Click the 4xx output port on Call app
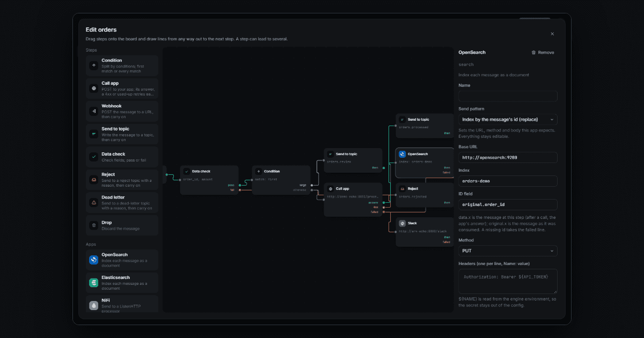The height and width of the screenshot is (338, 644). (x=384, y=207)
